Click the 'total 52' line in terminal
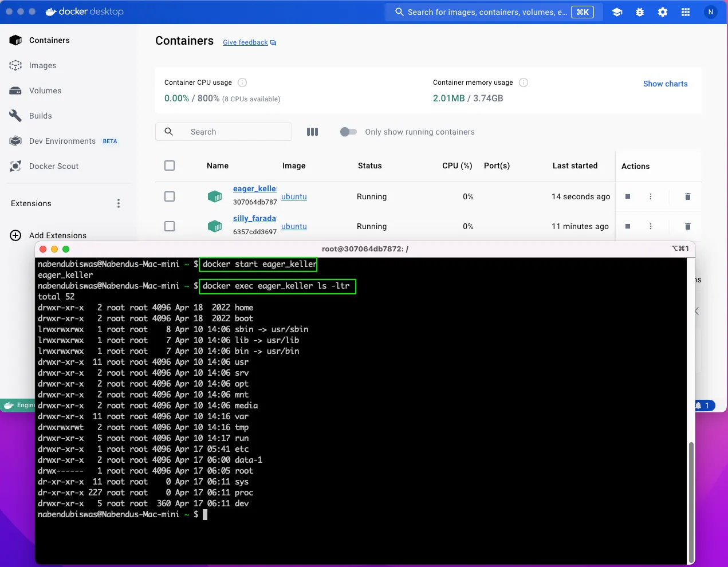This screenshot has height=567, width=728. click(56, 297)
